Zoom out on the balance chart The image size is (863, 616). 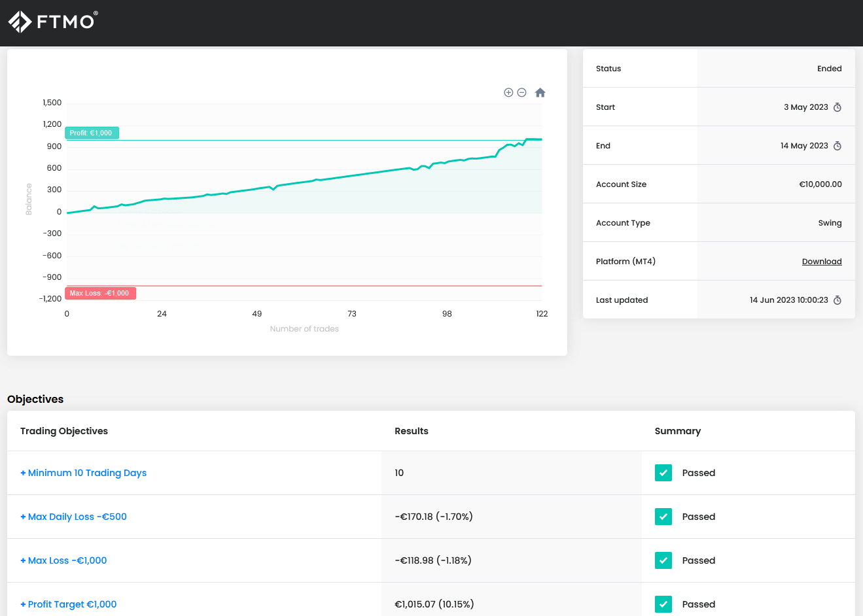[x=522, y=93]
